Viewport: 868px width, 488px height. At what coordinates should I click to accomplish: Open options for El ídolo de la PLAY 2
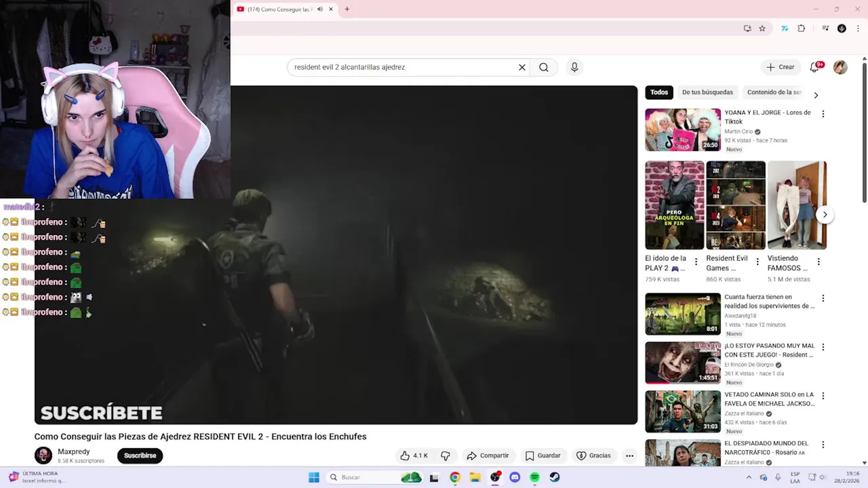[696, 262]
